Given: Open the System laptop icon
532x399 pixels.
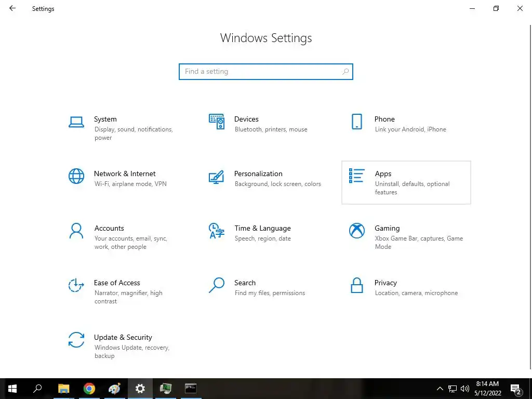Looking at the screenshot, I should 76,122.
